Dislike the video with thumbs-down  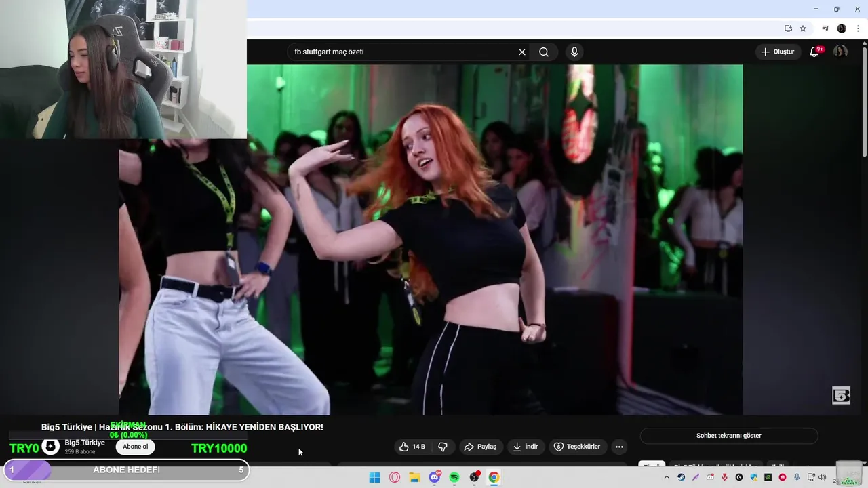[x=443, y=447]
